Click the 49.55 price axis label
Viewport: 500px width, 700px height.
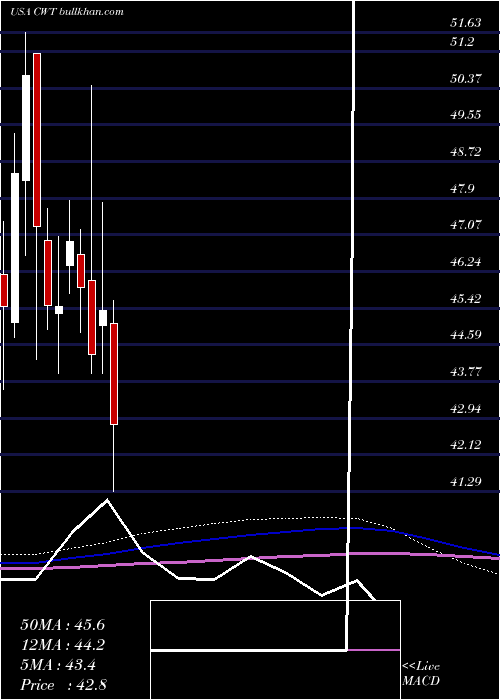465,115
